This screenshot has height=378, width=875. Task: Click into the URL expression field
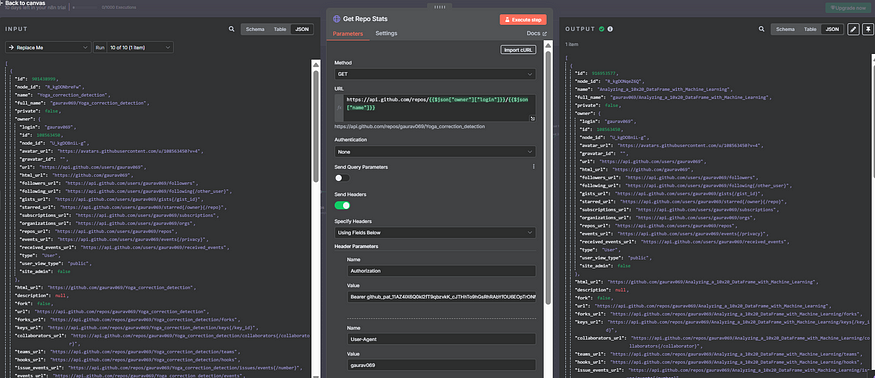440,108
